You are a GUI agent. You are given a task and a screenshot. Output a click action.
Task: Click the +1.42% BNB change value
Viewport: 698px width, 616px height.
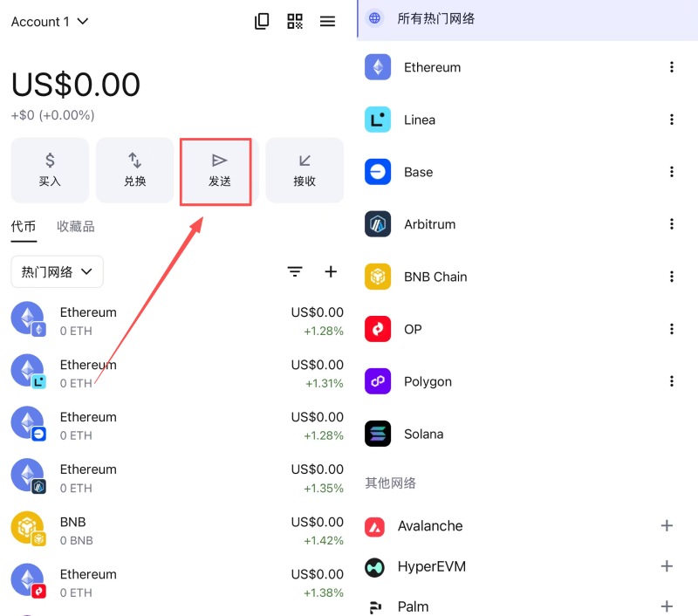point(324,540)
